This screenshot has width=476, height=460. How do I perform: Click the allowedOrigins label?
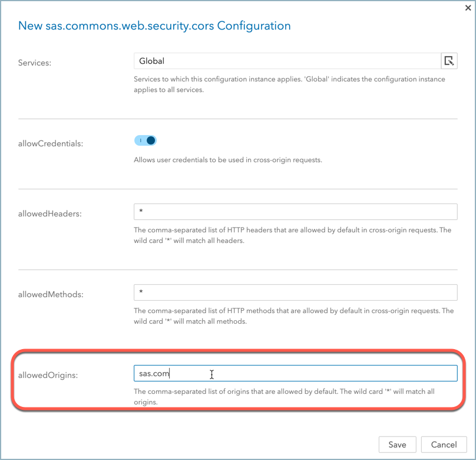48,375
